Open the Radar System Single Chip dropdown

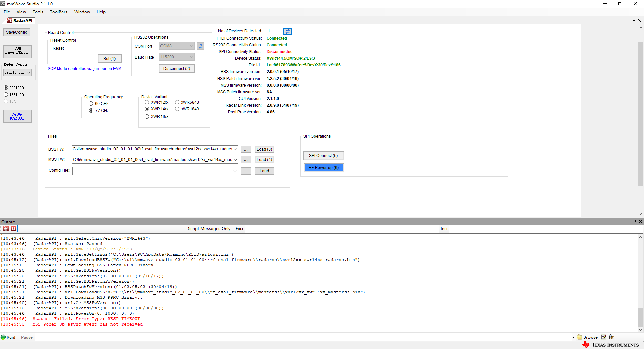click(x=17, y=72)
